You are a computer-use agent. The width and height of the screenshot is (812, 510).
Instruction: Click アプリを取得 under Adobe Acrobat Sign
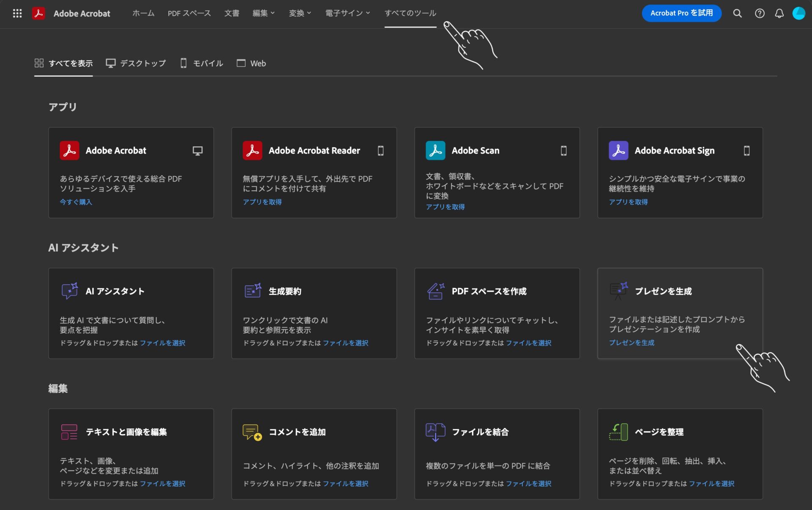[628, 202]
